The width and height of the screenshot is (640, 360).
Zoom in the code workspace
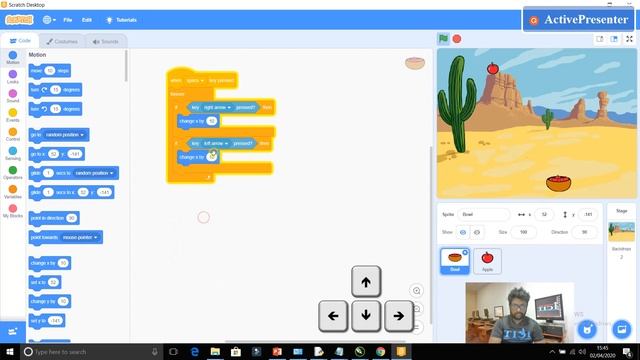pyautogui.click(x=417, y=291)
